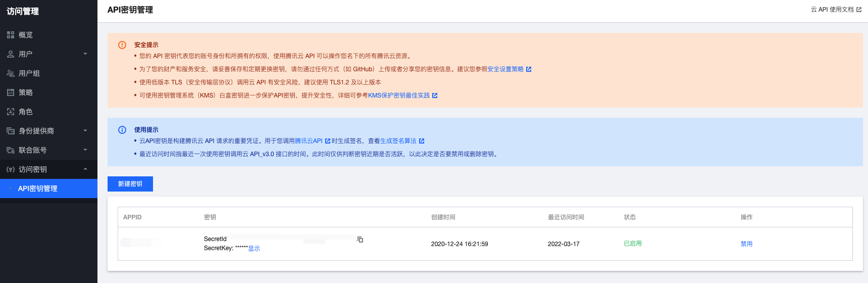Viewport: 868px width, 283px height.
Task: Click the external icon after 生成签名算法
Action: click(422, 141)
